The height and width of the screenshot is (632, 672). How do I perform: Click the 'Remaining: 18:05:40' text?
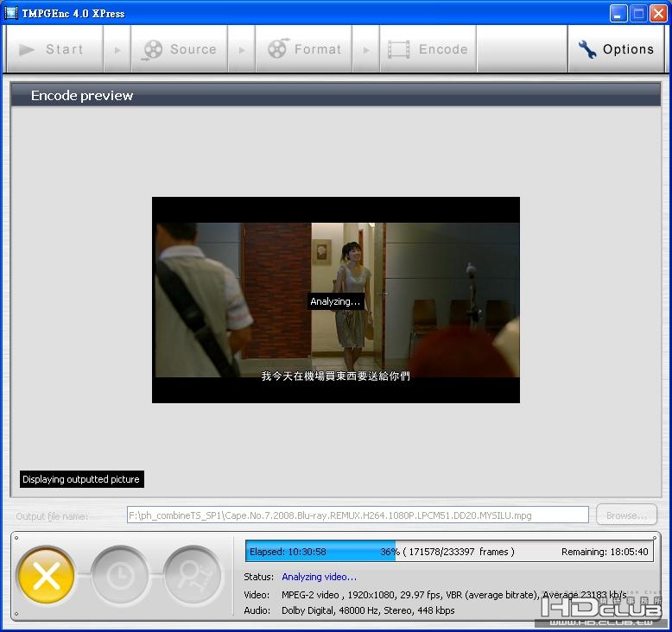(605, 552)
